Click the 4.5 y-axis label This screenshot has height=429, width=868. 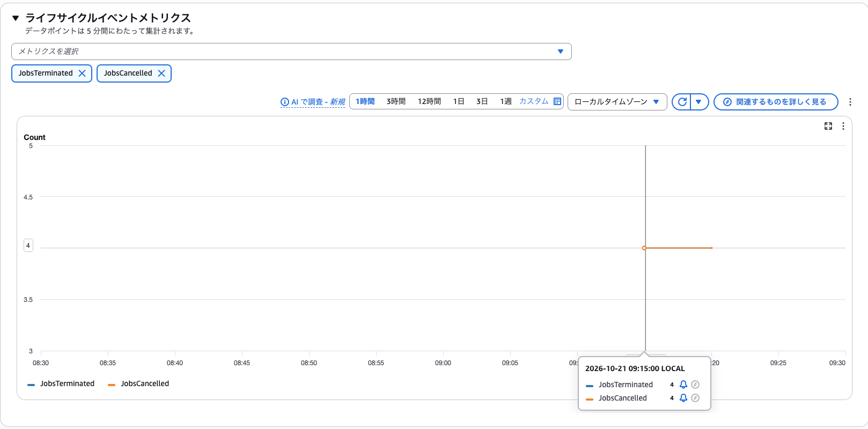point(28,197)
